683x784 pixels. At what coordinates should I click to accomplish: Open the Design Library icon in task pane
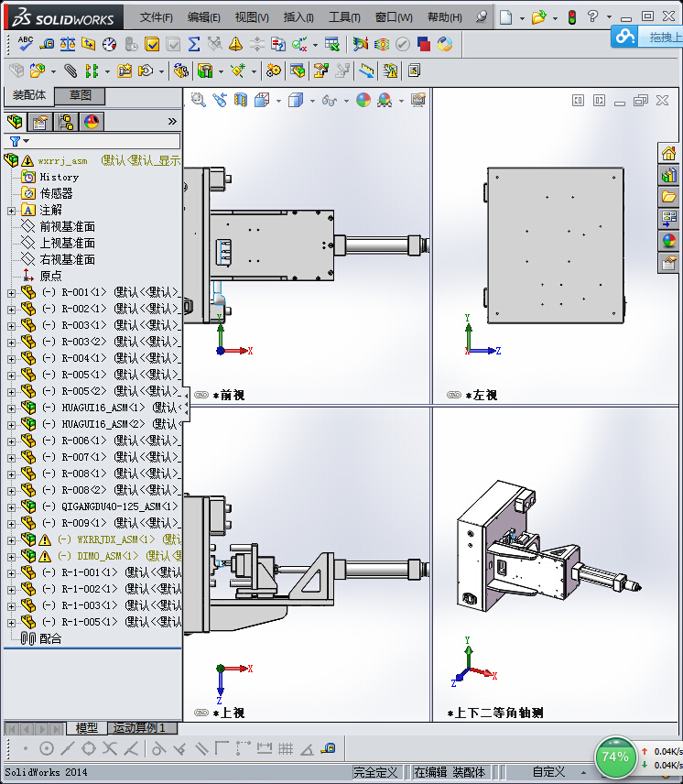pyautogui.click(x=668, y=176)
